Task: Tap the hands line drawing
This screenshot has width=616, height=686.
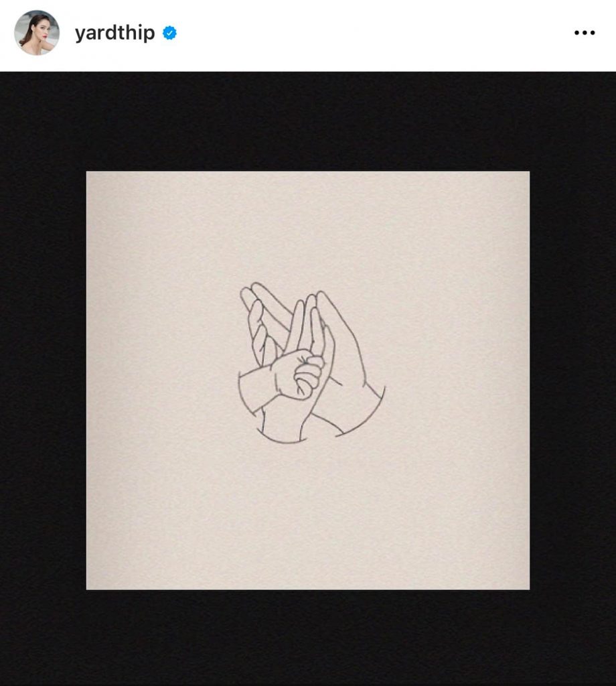Action: tap(312, 362)
